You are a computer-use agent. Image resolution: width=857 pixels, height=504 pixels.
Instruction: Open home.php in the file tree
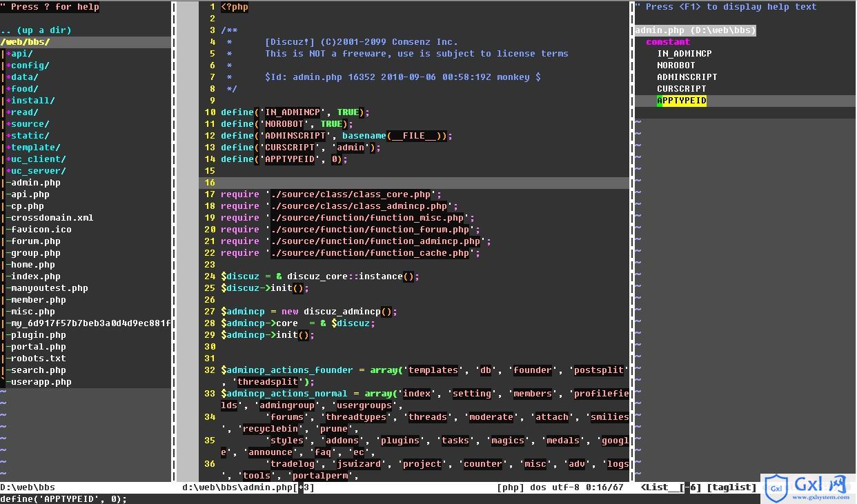(33, 265)
